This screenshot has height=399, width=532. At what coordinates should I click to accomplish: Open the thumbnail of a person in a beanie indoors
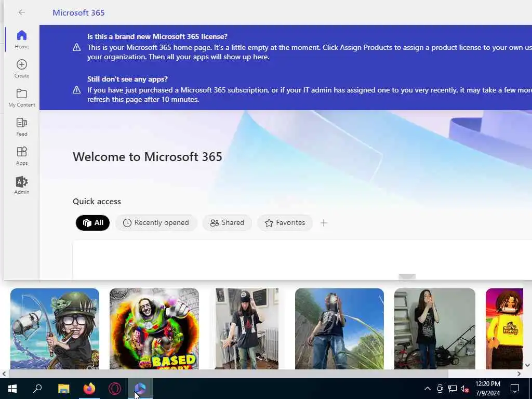[x=247, y=328]
